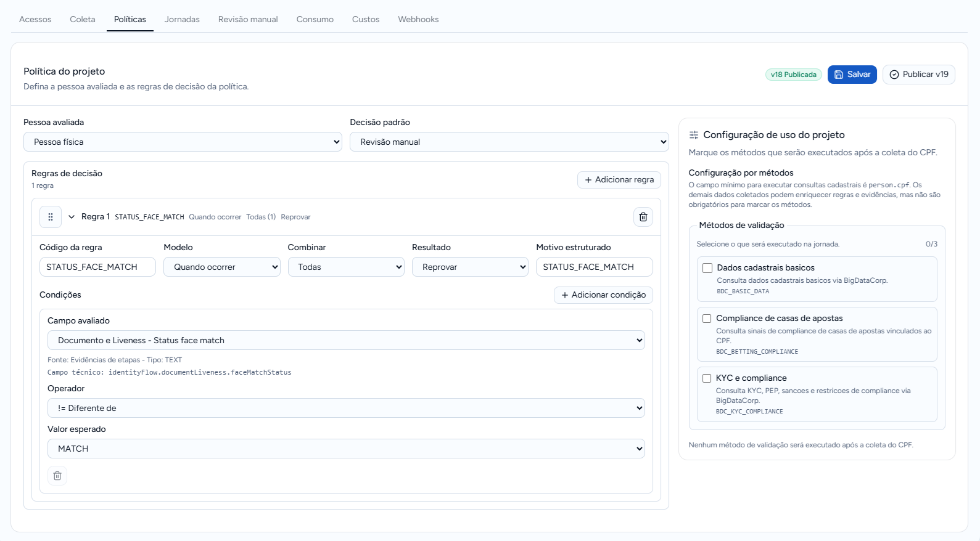This screenshot has height=541, width=980.
Task: Click the BDC_KYC_COMPLIANCE code text
Action: pyautogui.click(x=749, y=412)
